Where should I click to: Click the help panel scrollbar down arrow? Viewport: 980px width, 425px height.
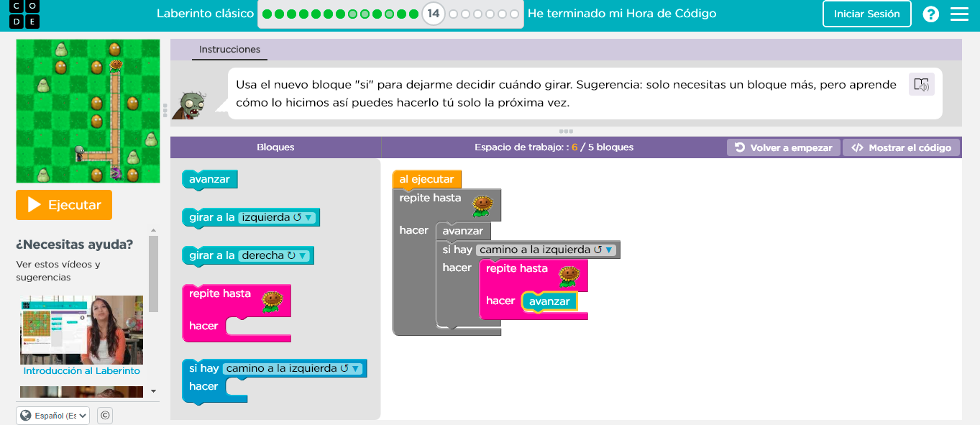click(x=153, y=391)
